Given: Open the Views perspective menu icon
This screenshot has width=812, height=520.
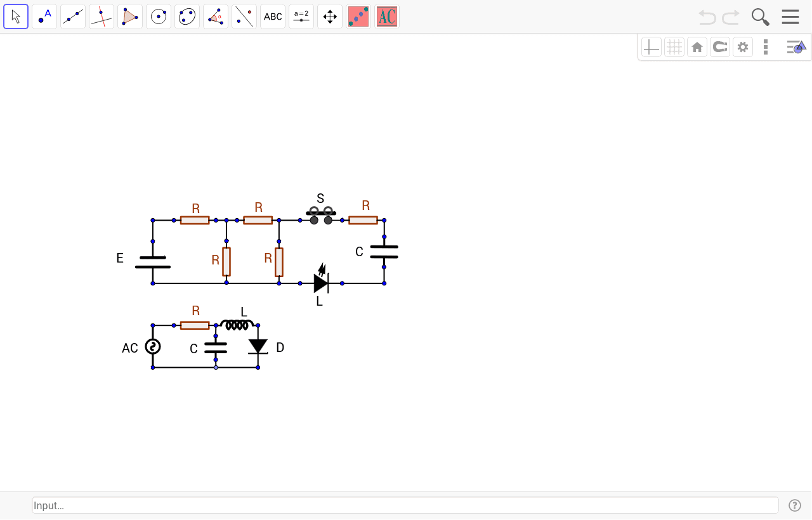Looking at the screenshot, I should (796, 47).
